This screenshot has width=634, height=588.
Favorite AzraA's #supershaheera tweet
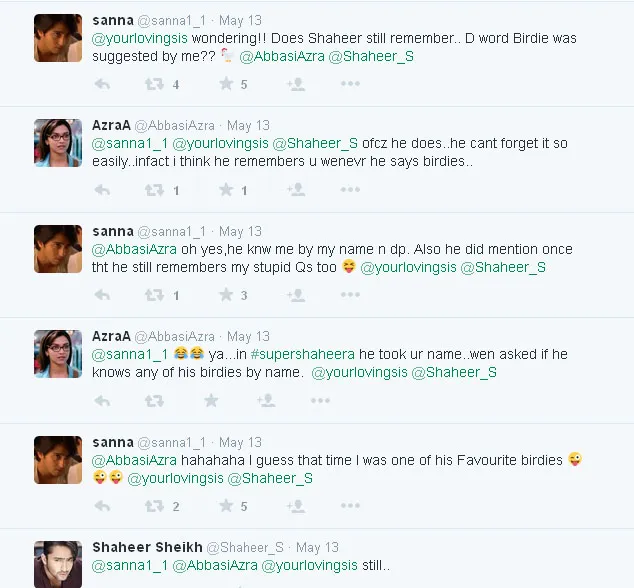[x=211, y=401]
